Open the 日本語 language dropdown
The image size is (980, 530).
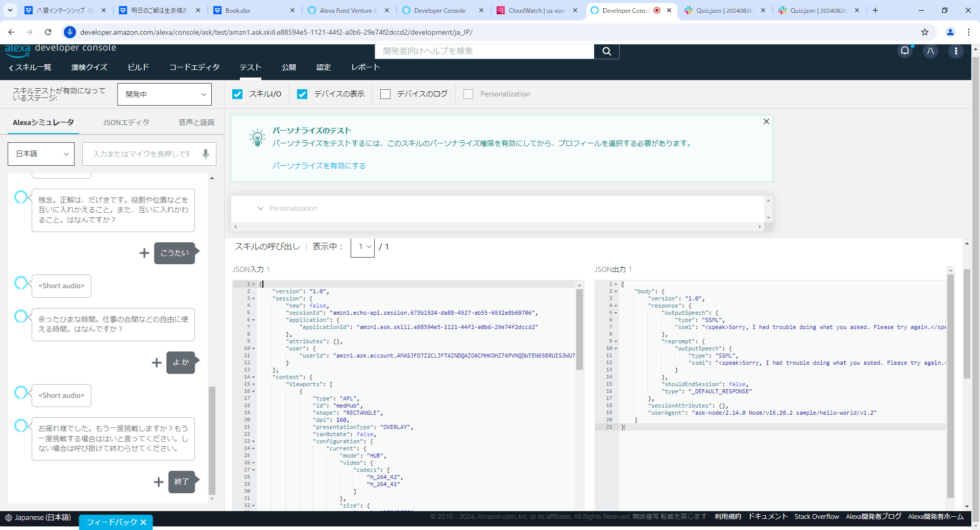coord(41,154)
